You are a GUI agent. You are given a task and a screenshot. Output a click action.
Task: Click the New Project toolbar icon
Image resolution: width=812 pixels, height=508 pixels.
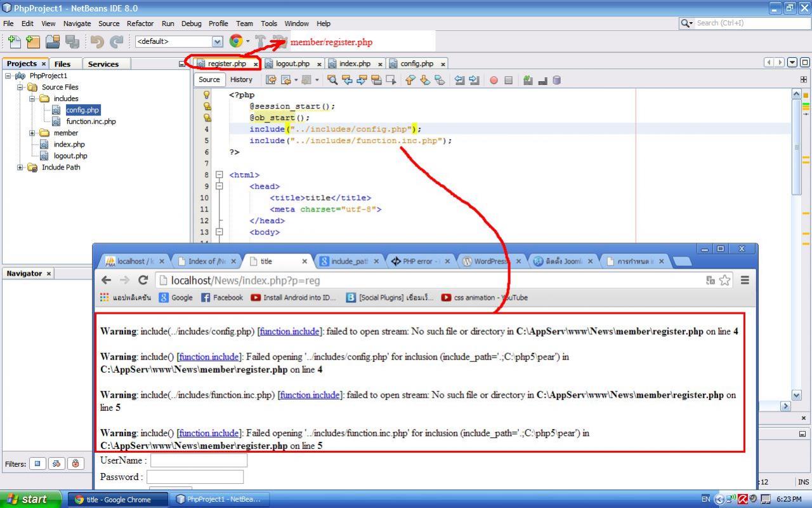33,41
